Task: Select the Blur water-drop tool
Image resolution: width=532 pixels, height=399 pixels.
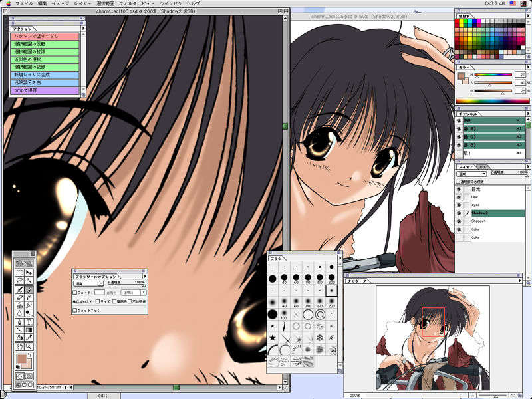Action: pyautogui.click(x=20, y=313)
